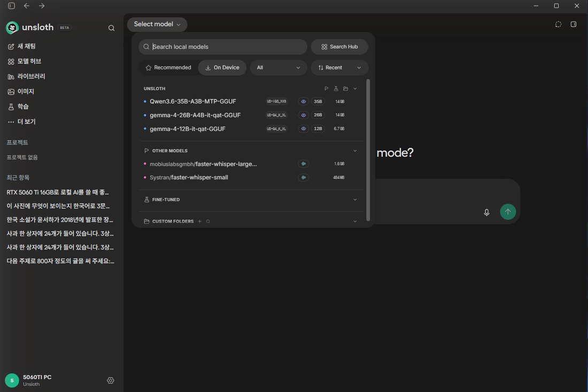The image size is (588, 392).
Task: Click the Search local models field
Action: (x=223, y=47)
